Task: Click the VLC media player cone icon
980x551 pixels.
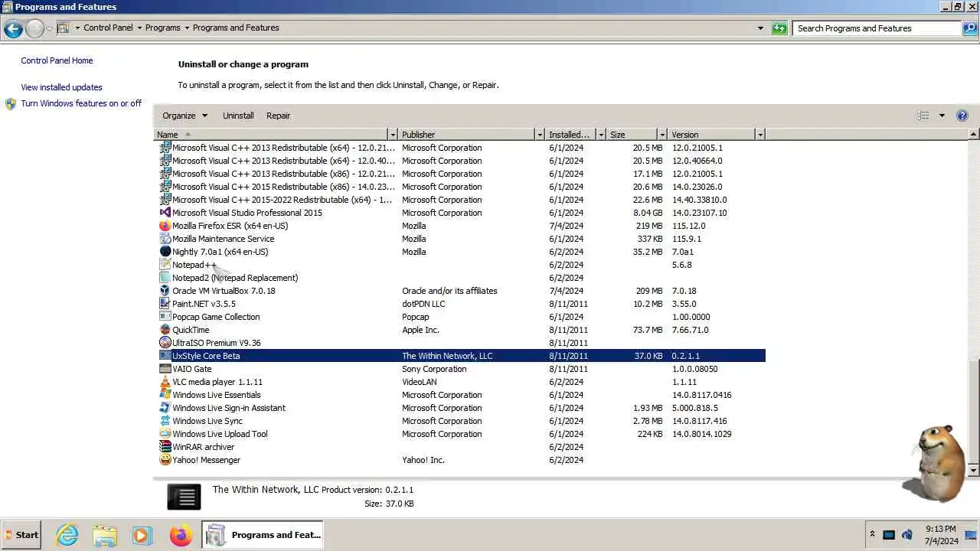Action: coord(165,382)
